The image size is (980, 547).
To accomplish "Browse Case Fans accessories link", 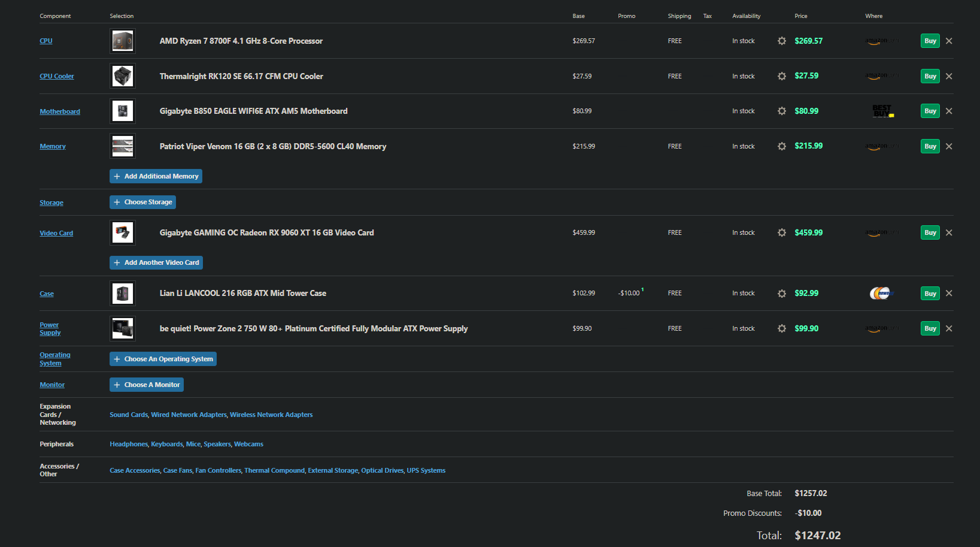I will 178,470.
